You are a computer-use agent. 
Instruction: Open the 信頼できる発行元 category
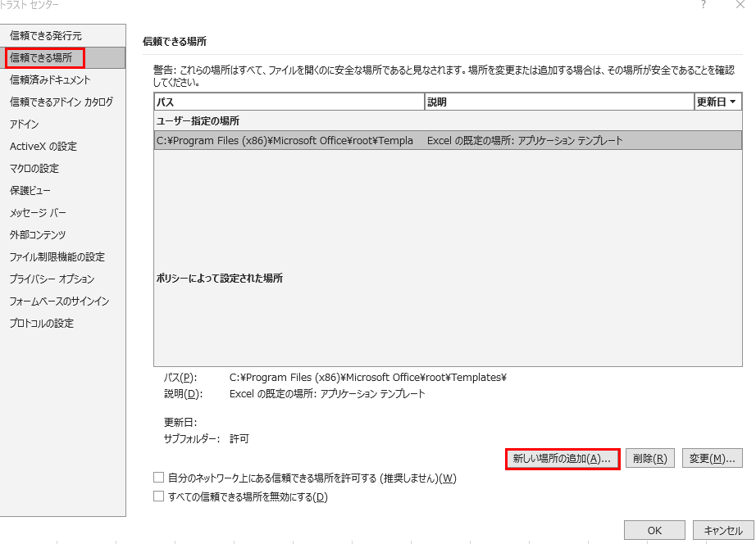(x=46, y=36)
